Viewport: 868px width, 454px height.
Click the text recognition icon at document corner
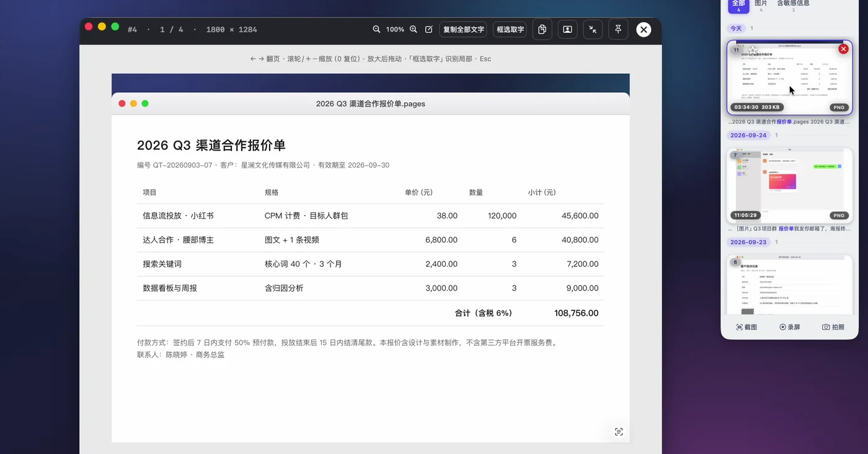619,432
